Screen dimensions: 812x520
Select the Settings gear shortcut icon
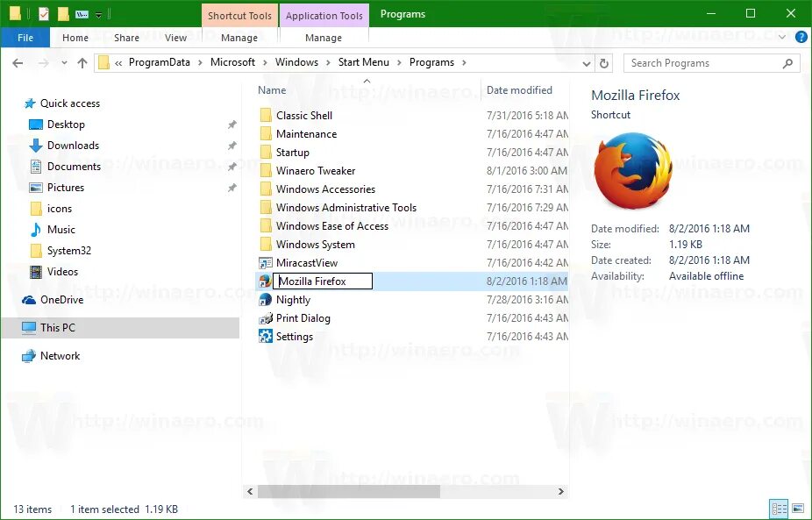point(265,337)
